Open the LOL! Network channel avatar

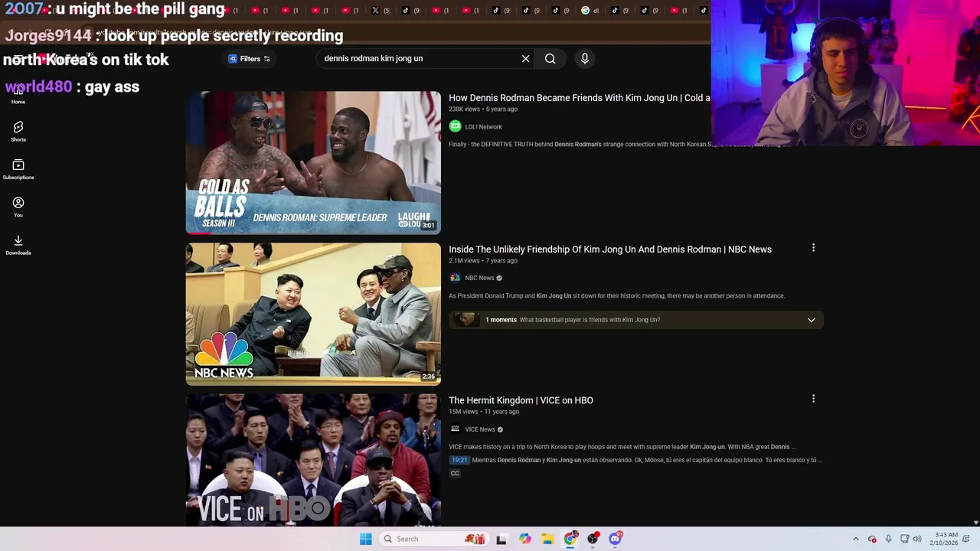pyautogui.click(x=455, y=126)
